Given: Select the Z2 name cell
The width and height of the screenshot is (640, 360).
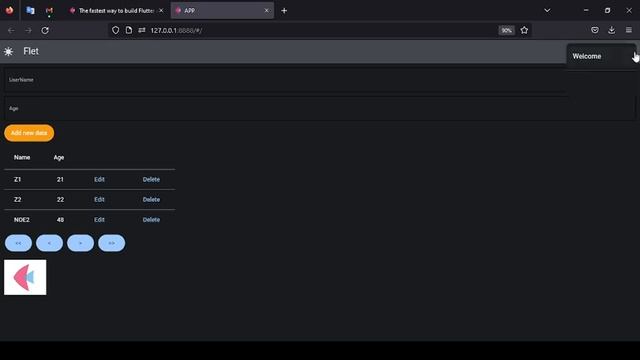Looking at the screenshot, I should (18, 200).
